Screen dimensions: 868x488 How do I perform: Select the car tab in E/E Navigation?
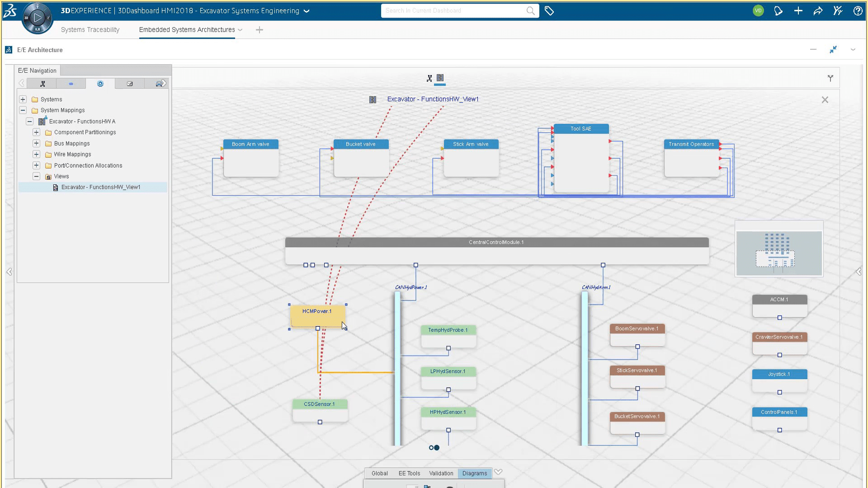(159, 84)
